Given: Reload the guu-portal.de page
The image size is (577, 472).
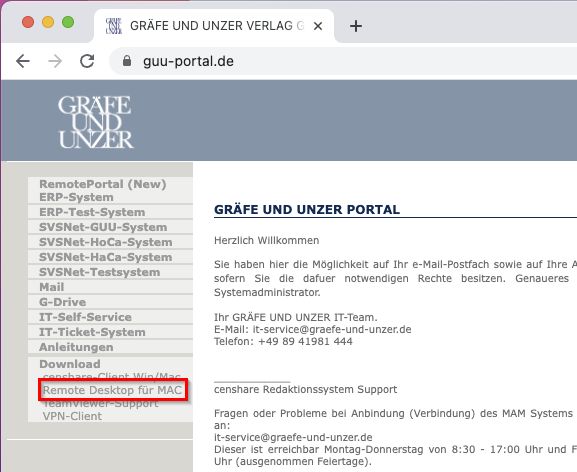Looking at the screenshot, I should click(x=87, y=61).
